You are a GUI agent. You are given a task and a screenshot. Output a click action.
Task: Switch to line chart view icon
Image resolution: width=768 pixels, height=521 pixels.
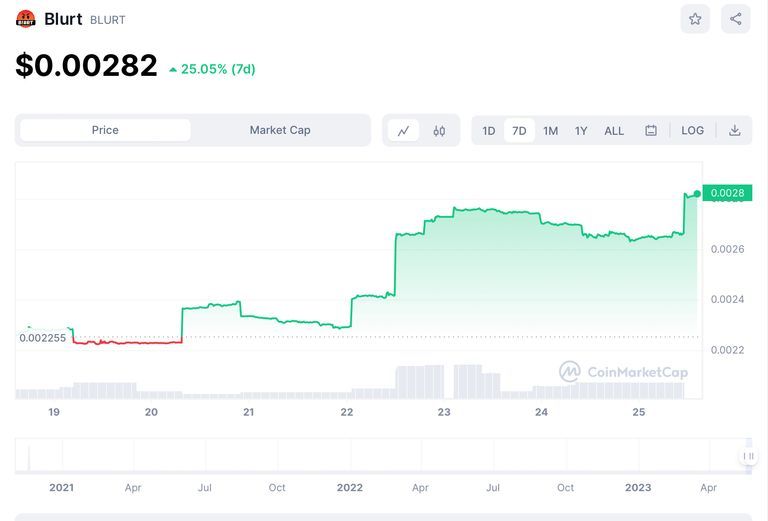tap(404, 131)
